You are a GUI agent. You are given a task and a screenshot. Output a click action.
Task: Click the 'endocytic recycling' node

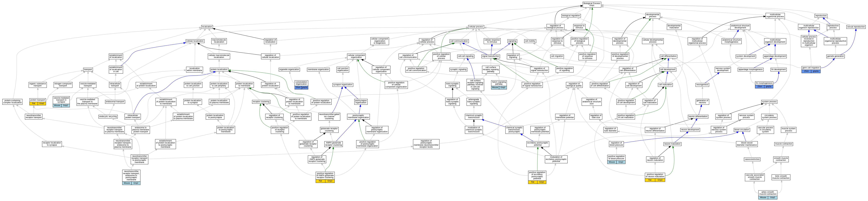108,117
